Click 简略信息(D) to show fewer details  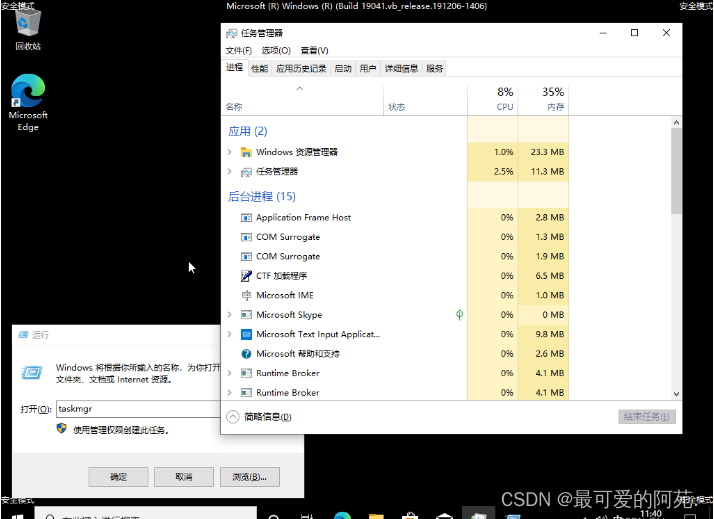pyautogui.click(x=268, y=417)
